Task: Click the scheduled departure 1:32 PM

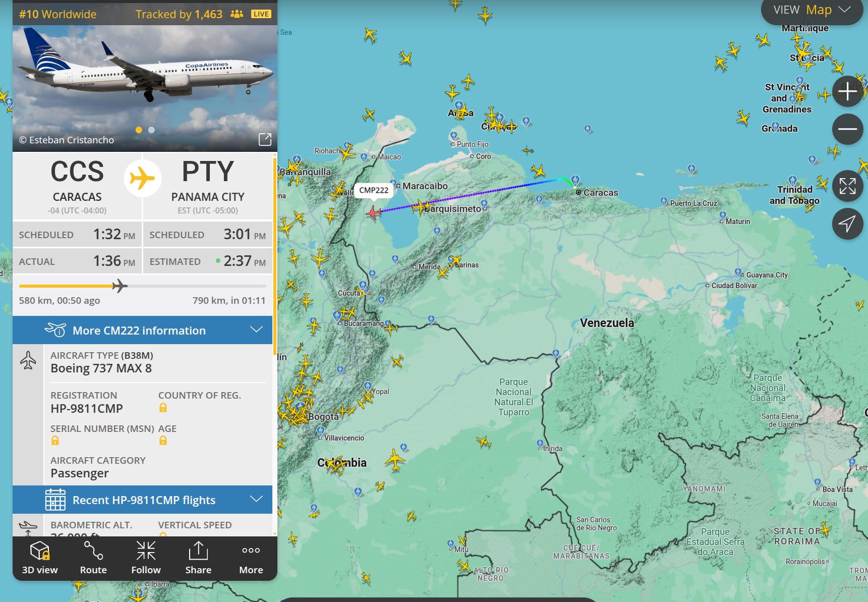Action: [x=114, y=234]
